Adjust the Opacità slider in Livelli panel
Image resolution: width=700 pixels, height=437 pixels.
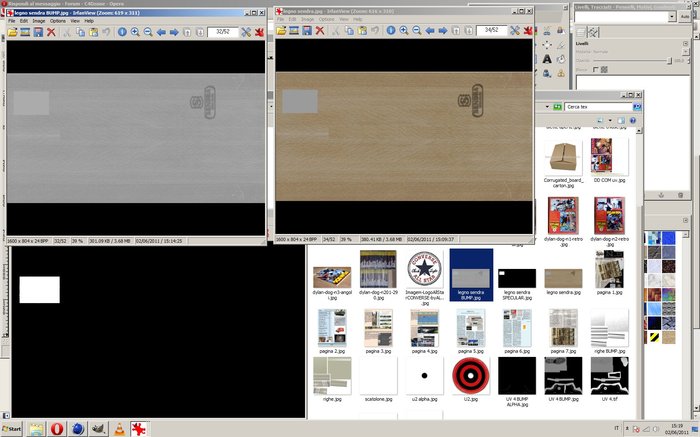[x=669, y=61]
